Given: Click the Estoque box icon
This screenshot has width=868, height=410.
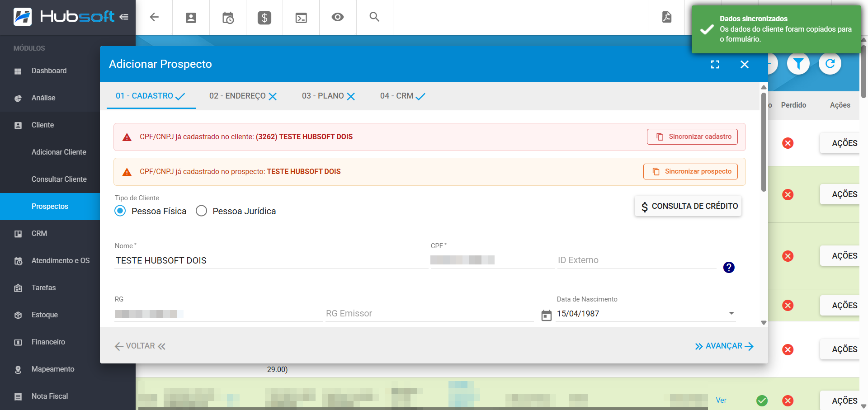Looking at the screenshot, I should 18,315.
